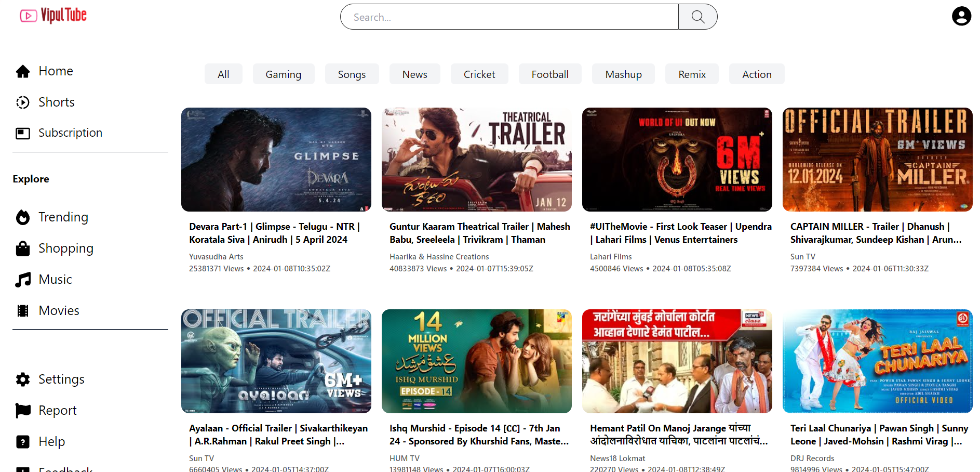The width and height of the screenshot is (980, 472).
Task: Open Shopping in Explore section
Action: [x=66, y=248]
